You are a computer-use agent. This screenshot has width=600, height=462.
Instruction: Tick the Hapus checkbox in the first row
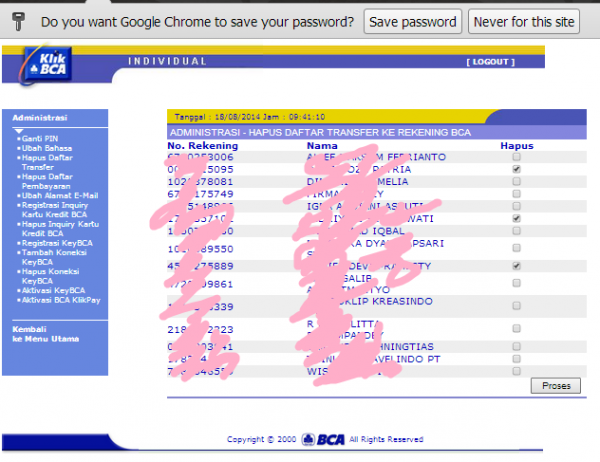pyautogui.click(x=516, y=158)
